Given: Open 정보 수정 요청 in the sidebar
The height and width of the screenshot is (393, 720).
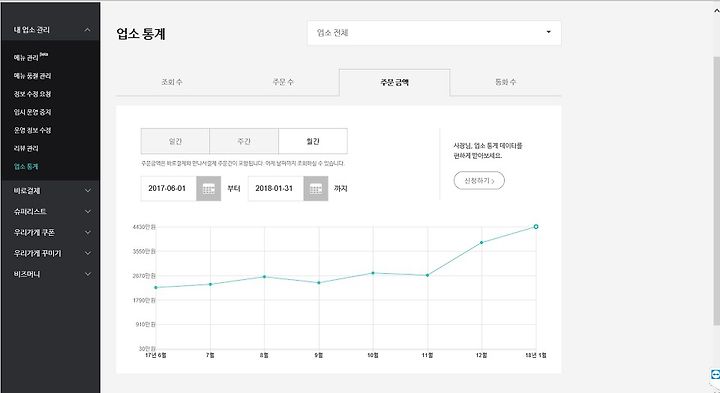Looking at the screenshot, I should (32, 94).
